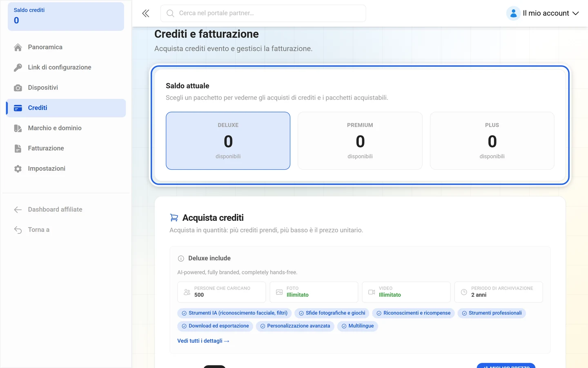
Task: Click the Panoramica home icon
Action: [x=18, y=47]
